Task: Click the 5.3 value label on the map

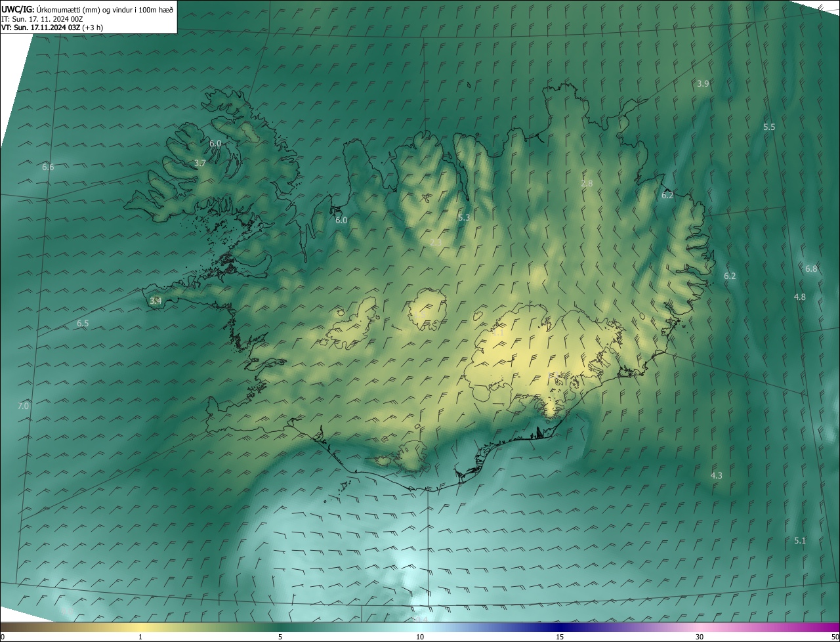Action: (x=464, y=217)
